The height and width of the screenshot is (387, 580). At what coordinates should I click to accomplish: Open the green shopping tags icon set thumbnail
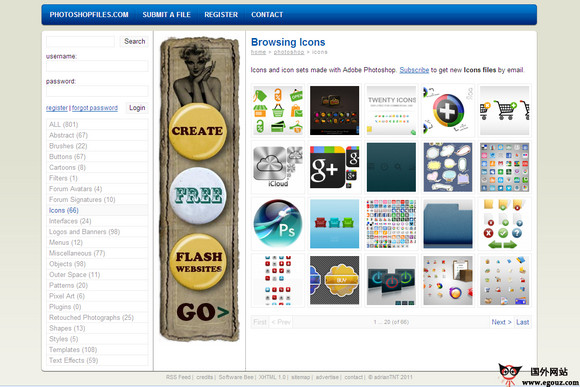(x=278, y=111)
